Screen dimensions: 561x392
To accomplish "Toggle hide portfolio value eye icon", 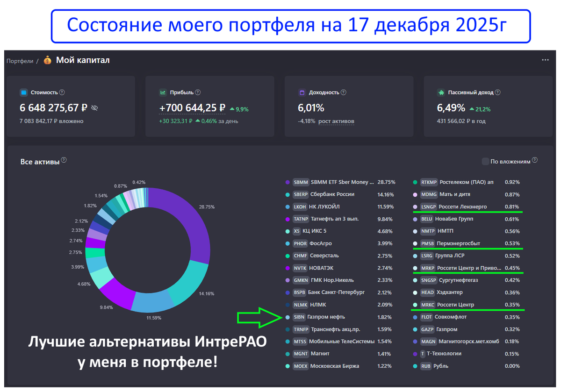I will 94,108.
